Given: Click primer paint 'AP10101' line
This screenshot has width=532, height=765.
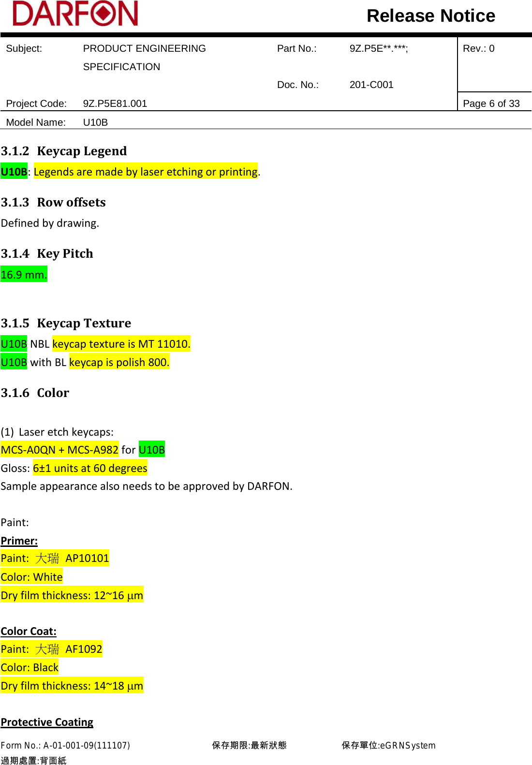Looking at the screenshot, I should (55, 558).
